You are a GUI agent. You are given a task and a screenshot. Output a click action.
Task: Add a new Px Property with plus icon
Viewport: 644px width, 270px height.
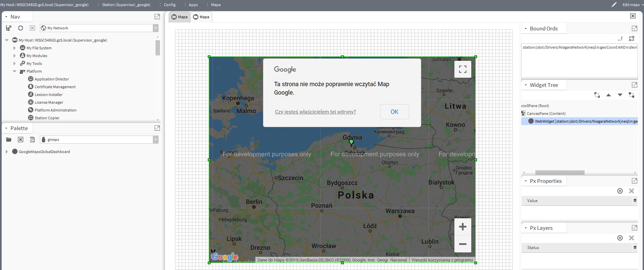620,191
